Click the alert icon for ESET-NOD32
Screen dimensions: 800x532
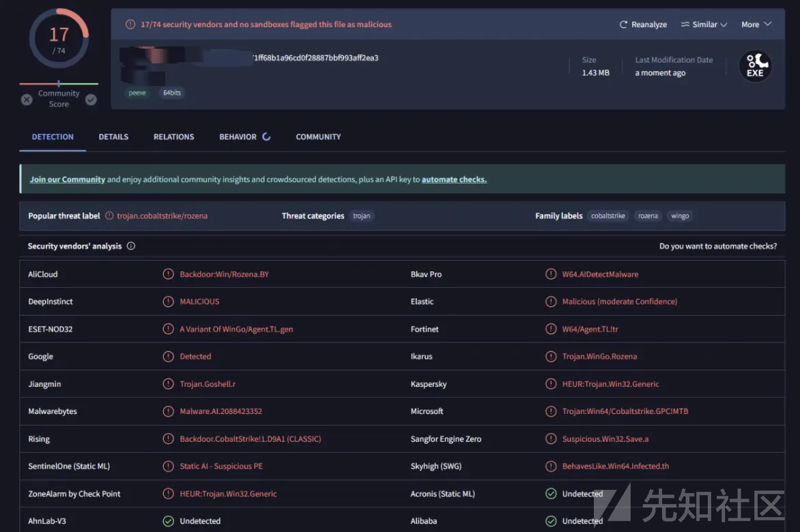169,329
